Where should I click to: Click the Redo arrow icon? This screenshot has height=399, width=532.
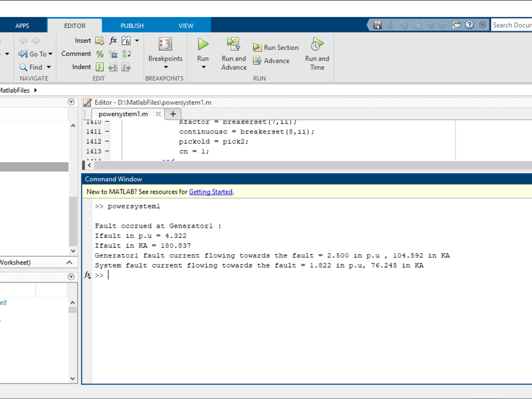coord(443,25)
